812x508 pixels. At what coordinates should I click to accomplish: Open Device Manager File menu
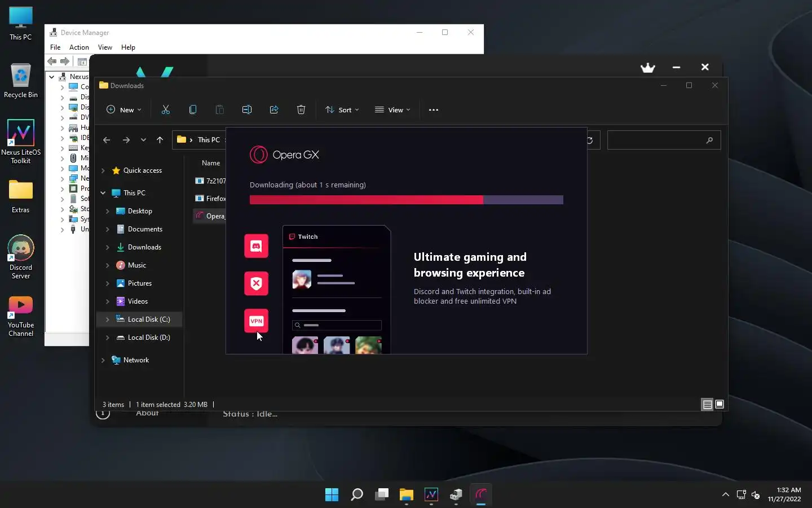tap(55, 47)
